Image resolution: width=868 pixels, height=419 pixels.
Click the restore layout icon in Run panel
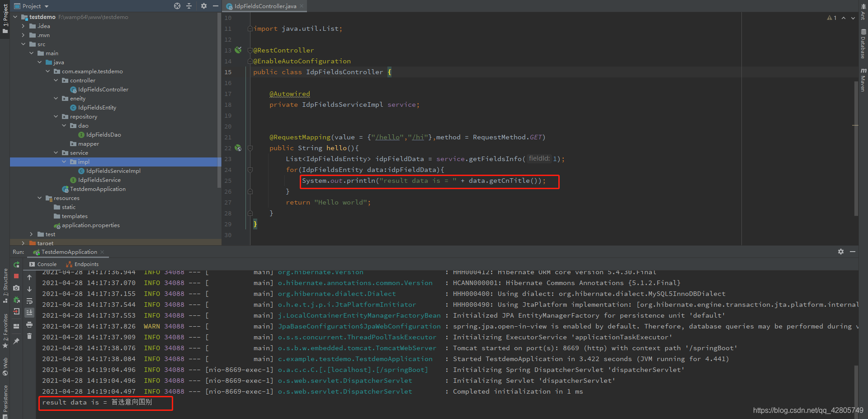17,326
